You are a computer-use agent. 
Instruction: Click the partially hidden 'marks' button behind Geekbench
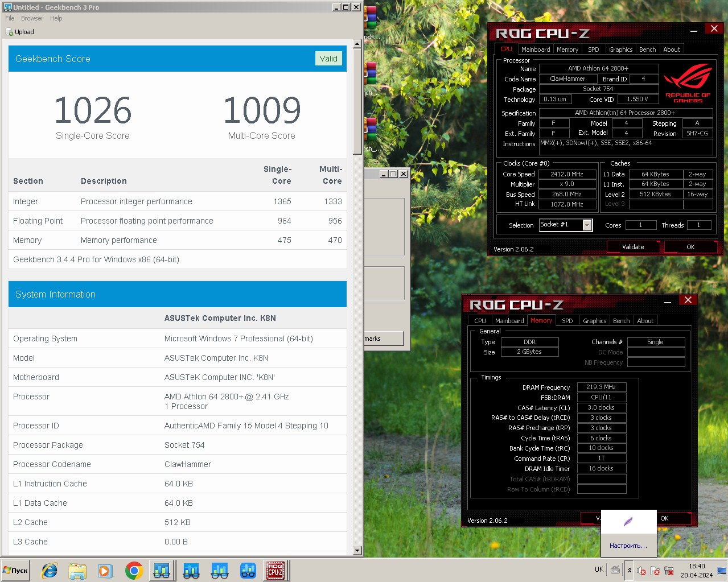click(x=384, y=339)
